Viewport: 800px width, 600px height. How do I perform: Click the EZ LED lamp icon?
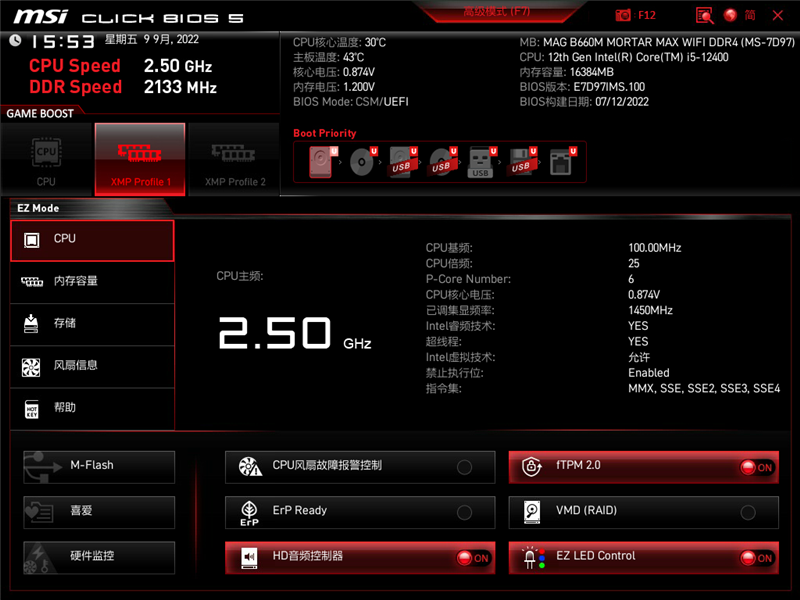click(x=534, y=558)
